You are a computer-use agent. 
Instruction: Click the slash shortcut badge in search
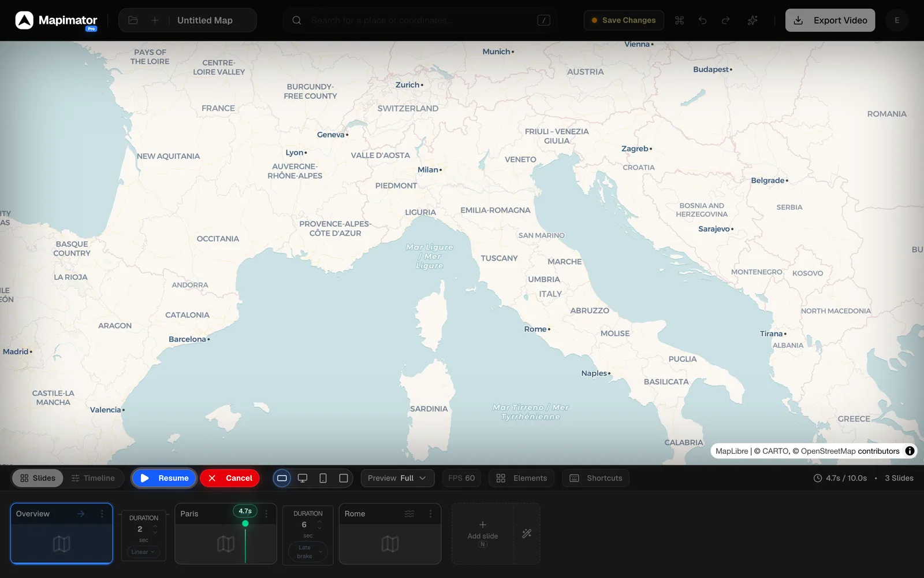pos(543,20)
